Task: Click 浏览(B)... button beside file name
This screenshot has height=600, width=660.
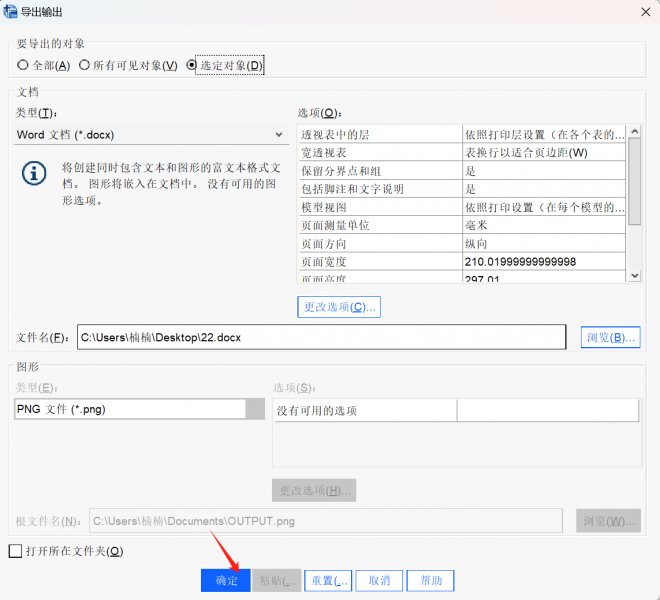Action: click(x=610, y=337)
